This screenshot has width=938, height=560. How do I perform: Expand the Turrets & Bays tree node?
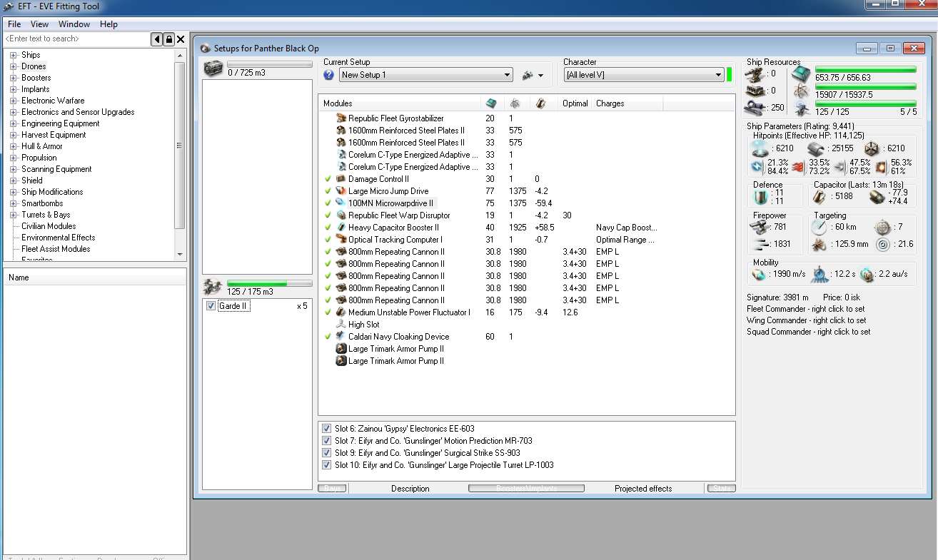tap(14, 215)
